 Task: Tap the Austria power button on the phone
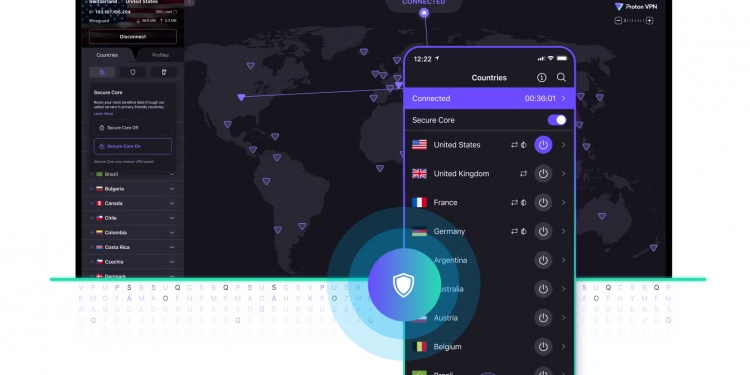543,318
